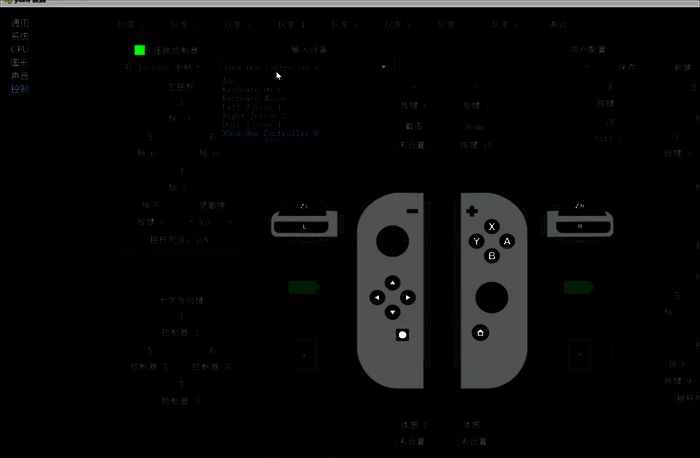Viewport: 700px width, 458px height.
Task: Click the Home button on right Joy-Con
Action: pyautogui.click(x=480, y=332)
